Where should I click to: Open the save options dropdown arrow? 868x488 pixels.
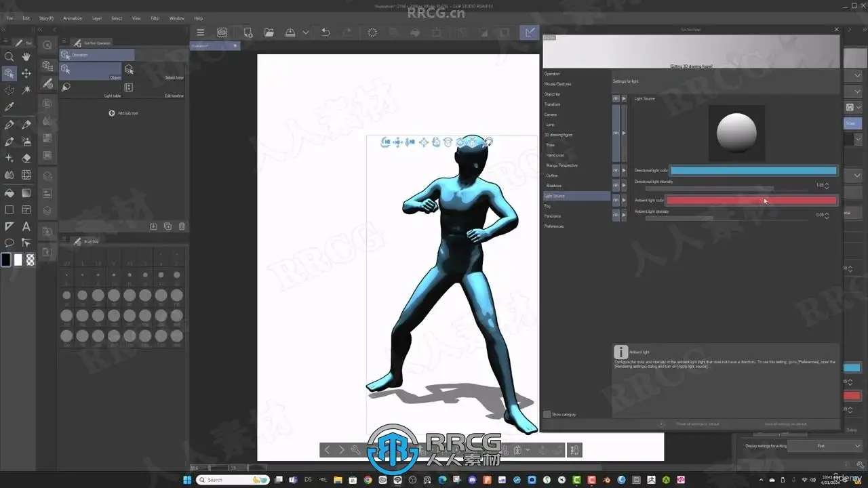click(306, 33)
